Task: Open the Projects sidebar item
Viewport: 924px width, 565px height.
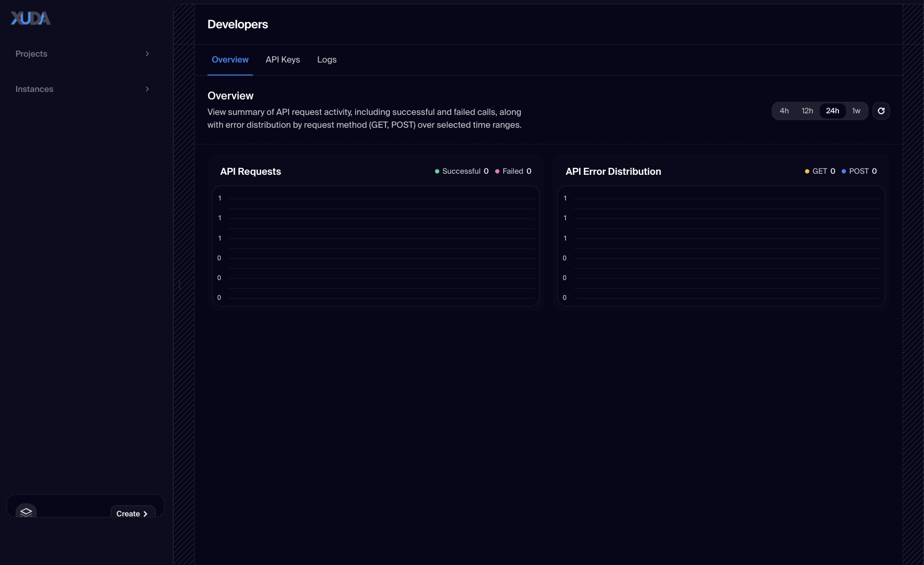Action: pos(82,53)
